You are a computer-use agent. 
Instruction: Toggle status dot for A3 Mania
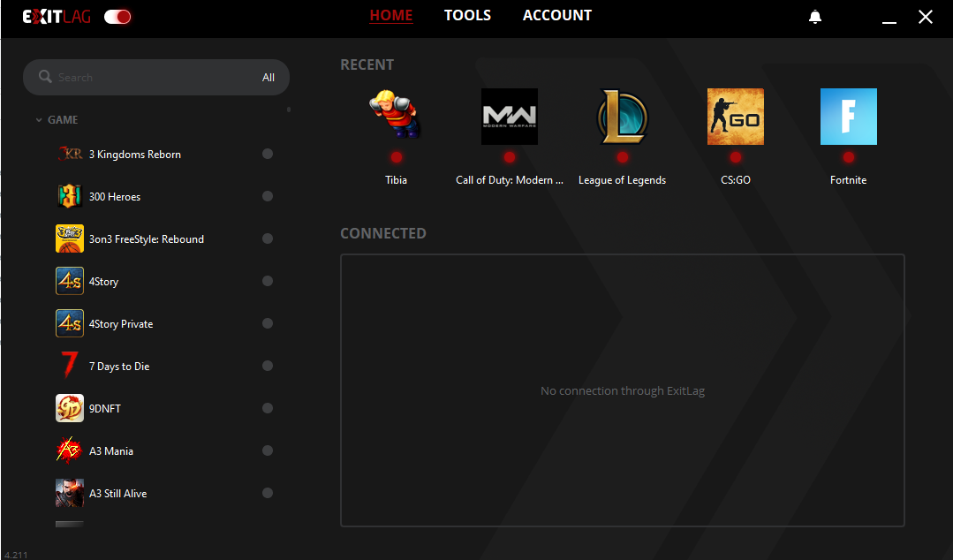[x=268, y=450]
